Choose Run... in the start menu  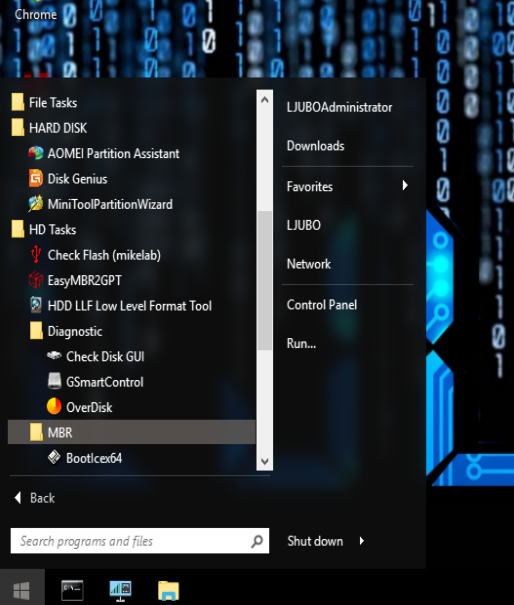[301, 343]
